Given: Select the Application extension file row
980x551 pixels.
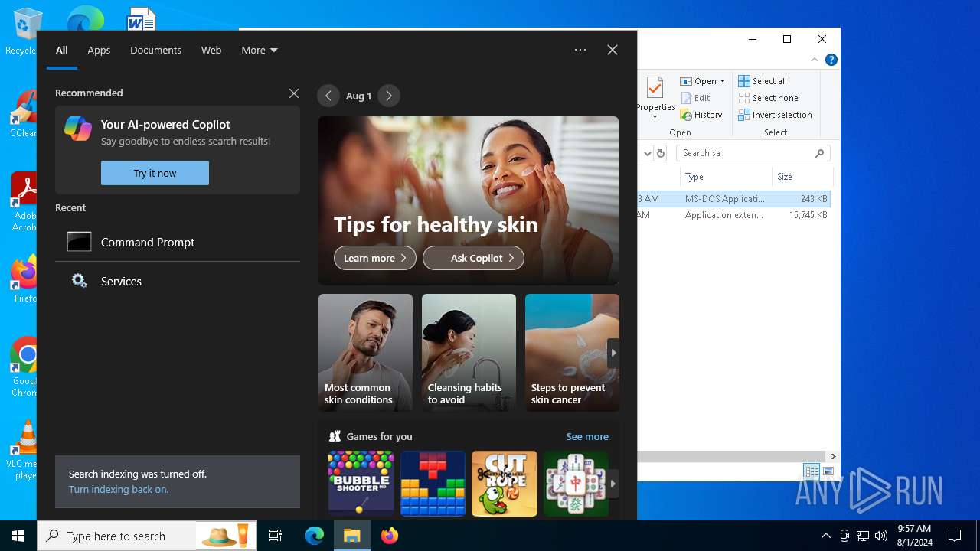Looking at the screenshot, I should [x=733, y=215].
